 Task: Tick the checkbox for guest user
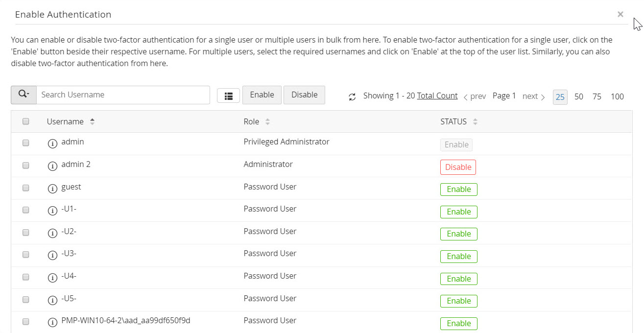[26, 188]
